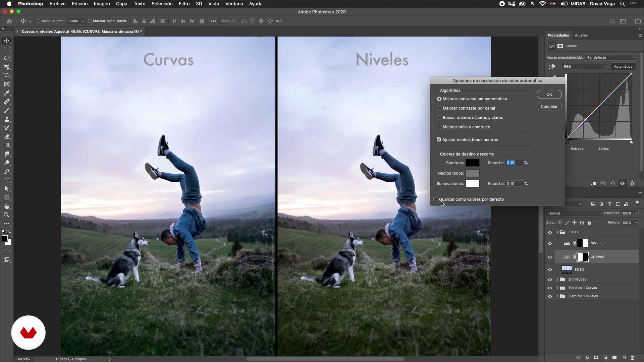The width and height of the screenshot is (644, 362).
Task: Open the RGB channel dropdown
Action: coord(584,66)
